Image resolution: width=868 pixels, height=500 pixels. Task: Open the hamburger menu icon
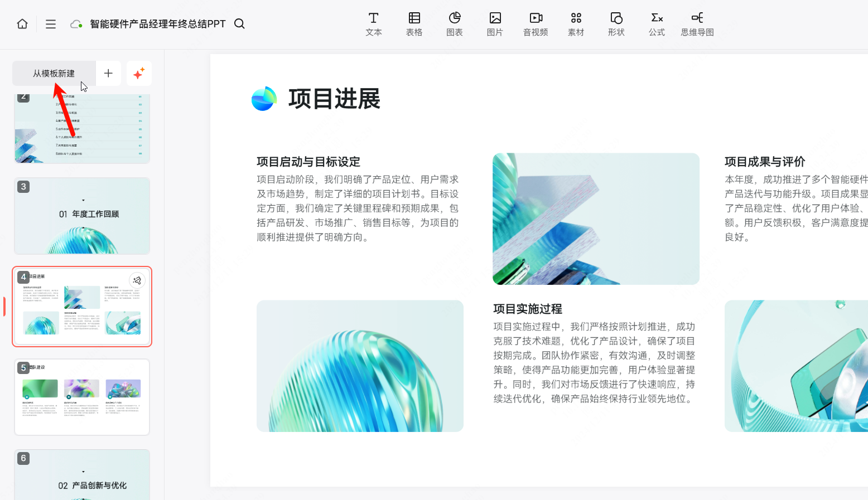tap(51, 24)
